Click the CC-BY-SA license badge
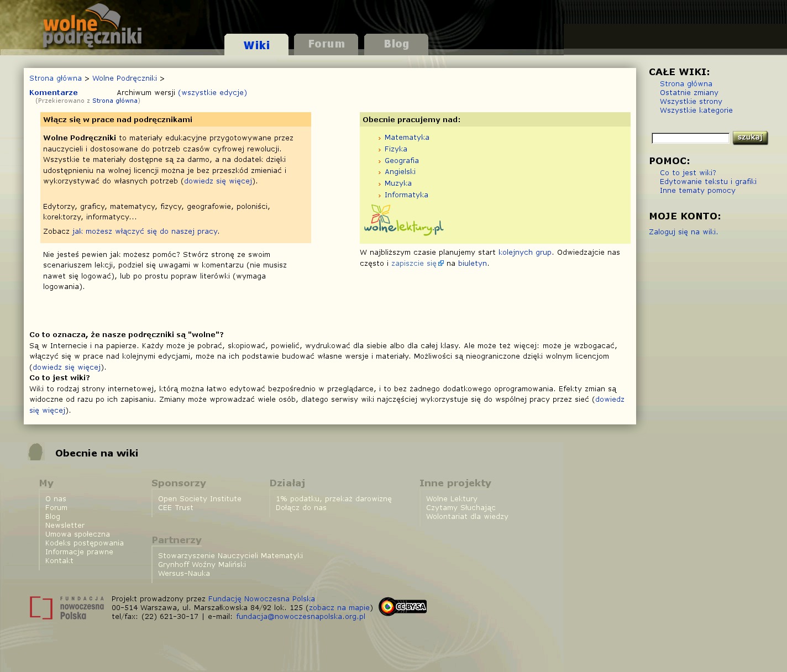This screenshot has width=787, height=672. [x=402, y=607]
